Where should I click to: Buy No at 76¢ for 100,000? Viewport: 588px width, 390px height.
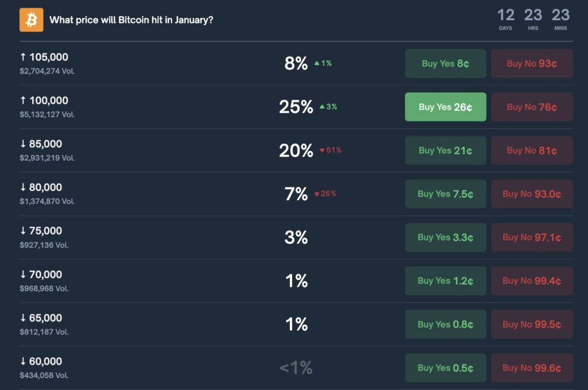[532, 107]
